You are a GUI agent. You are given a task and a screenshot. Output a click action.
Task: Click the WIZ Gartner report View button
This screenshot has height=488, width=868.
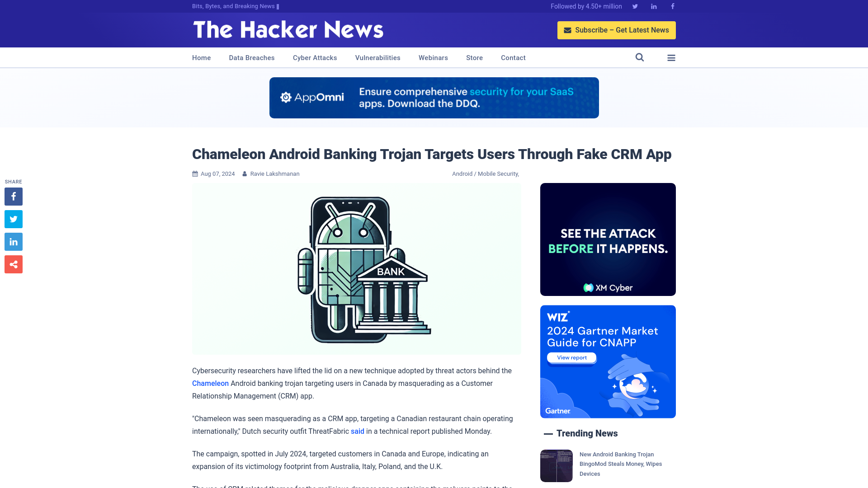571,357
